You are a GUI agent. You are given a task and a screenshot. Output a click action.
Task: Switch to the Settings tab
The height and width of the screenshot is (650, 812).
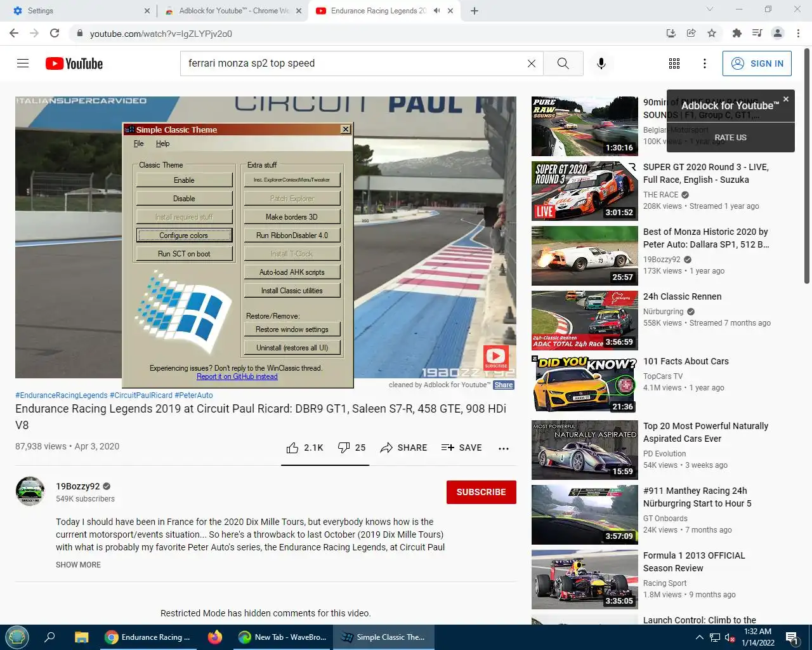coord(78,11)
